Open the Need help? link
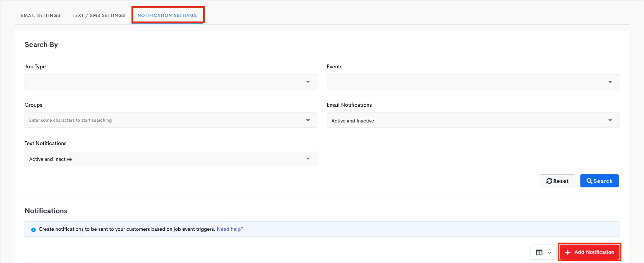 pyautogui.click(x=230, y=229)
